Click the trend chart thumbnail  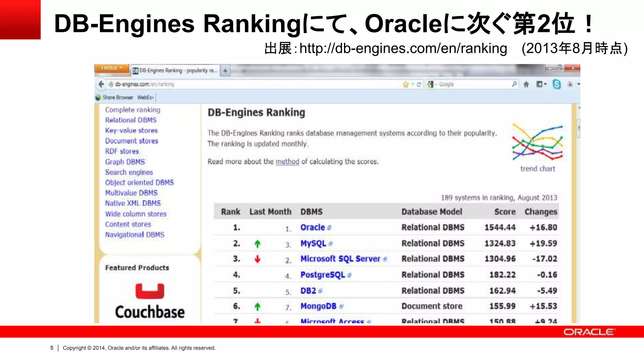point(537,142)
